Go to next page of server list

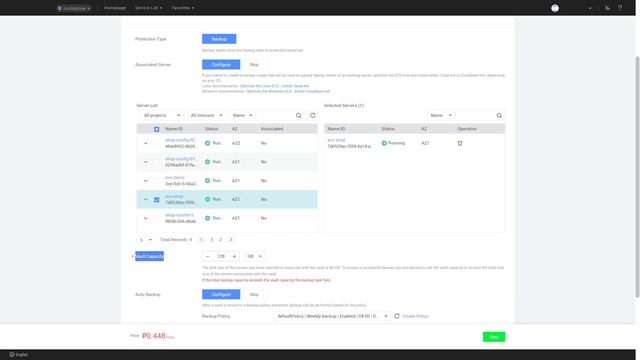point(231,240)
